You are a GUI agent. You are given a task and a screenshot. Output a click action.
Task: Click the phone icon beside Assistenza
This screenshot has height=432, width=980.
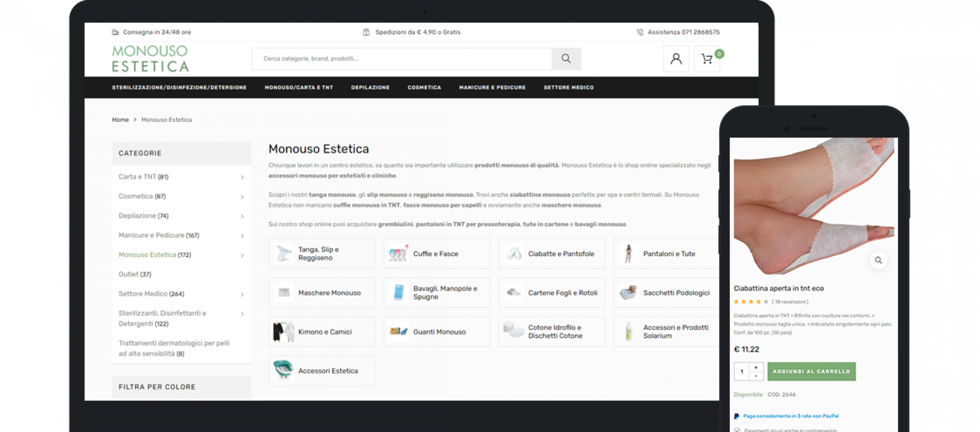tap(640, 32)
